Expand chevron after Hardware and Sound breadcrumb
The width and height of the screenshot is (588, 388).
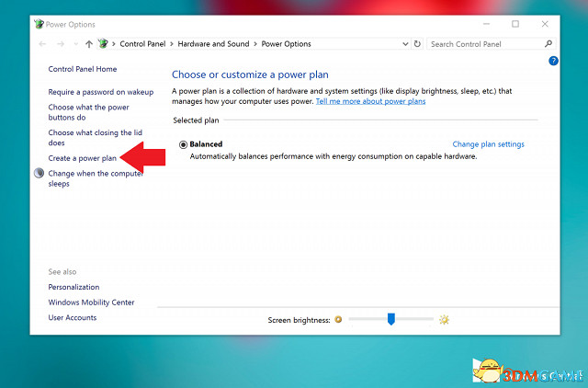tap(256, 44)
